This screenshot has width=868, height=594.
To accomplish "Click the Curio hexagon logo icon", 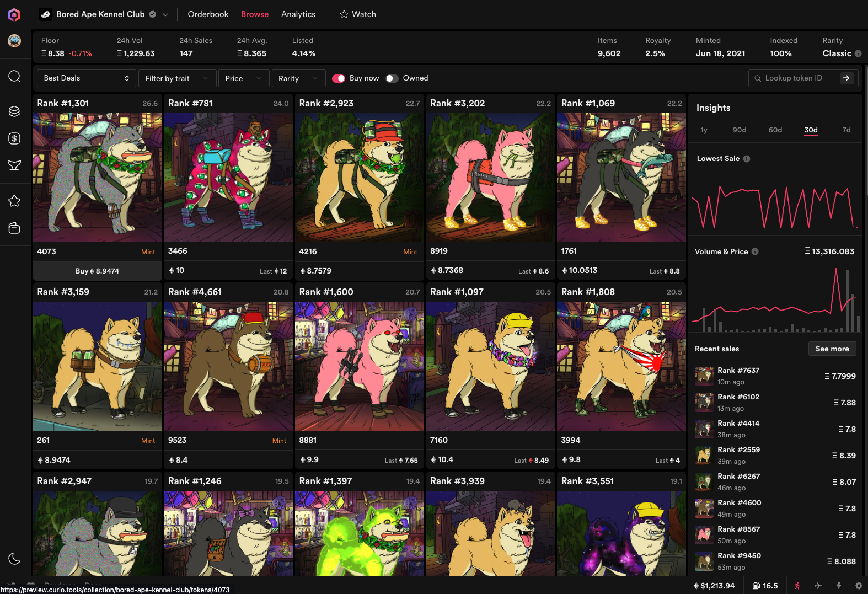I will tap(14, 15).
